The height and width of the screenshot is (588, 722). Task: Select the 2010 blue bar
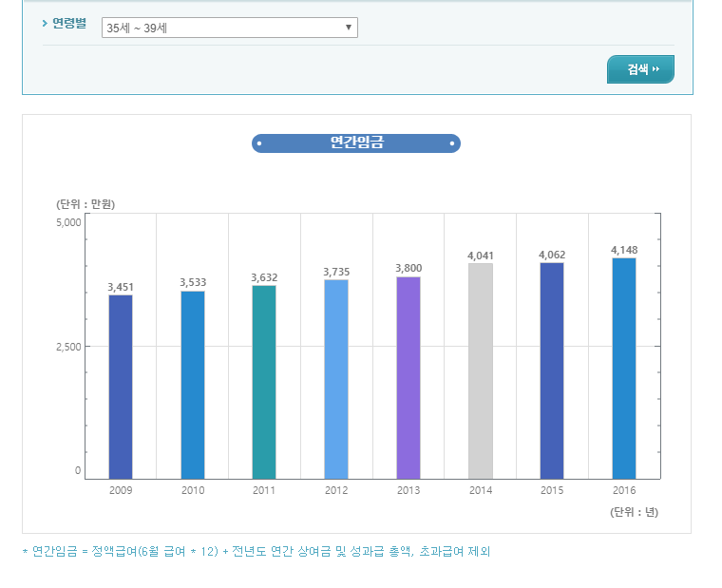(x=193, y=385)
